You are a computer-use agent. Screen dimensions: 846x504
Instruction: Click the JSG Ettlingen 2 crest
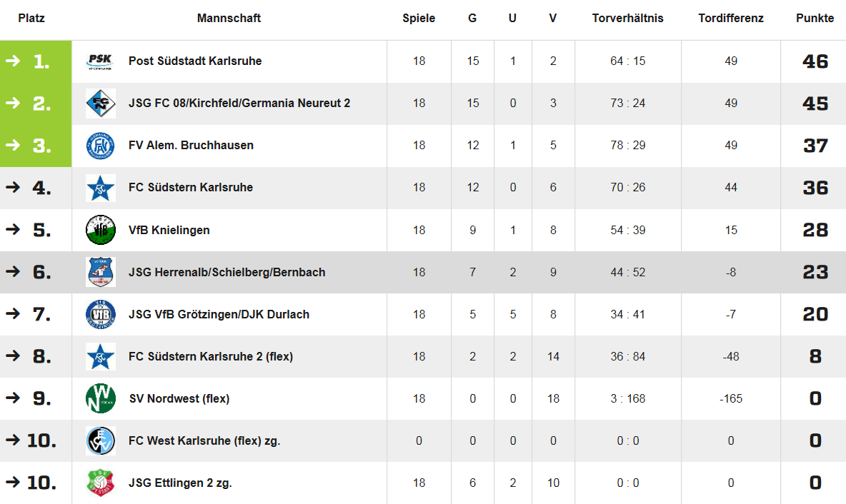100,483
